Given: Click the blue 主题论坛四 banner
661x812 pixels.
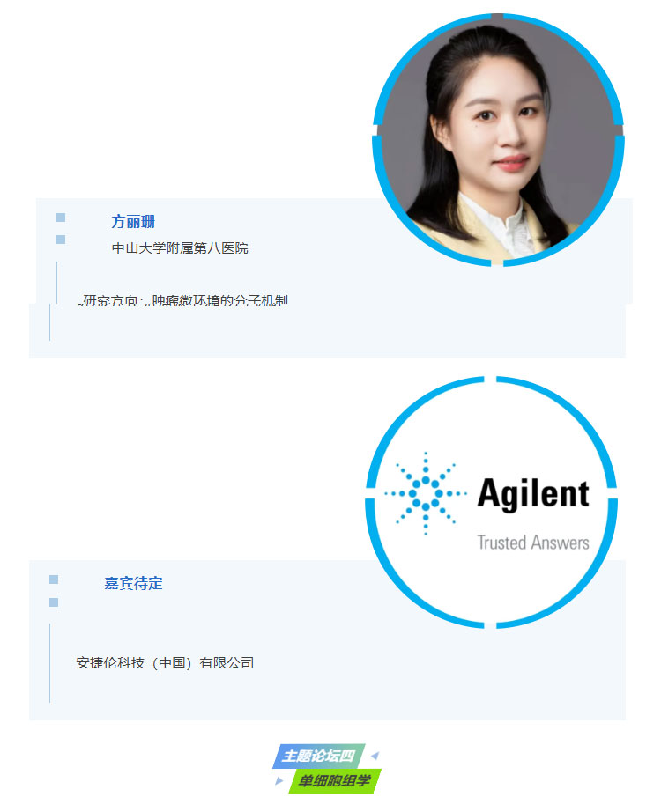Looking at the screenshot, I should pyautogui.click(x=319, y=756).
